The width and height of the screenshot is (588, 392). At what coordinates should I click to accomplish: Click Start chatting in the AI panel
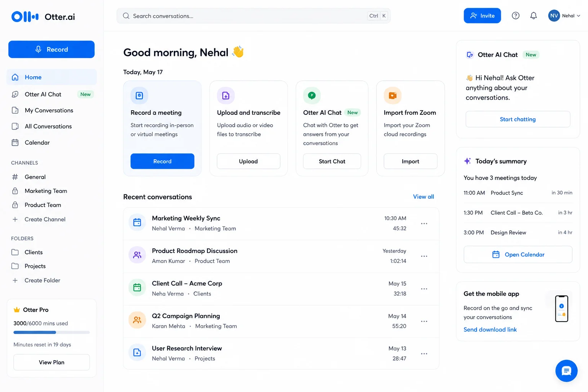pyautogui.click(x=518, y=119)
